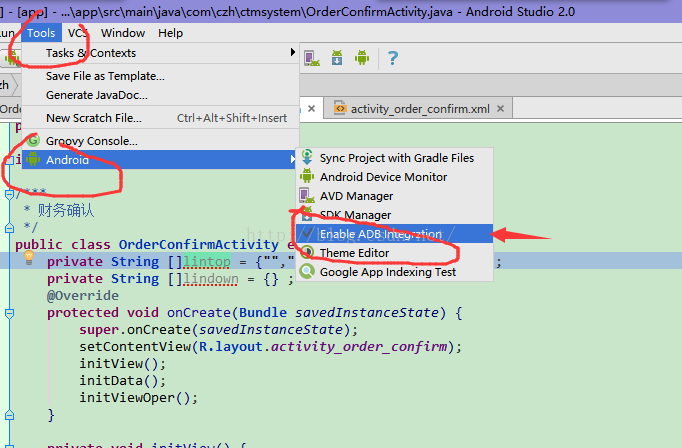Open Theme Editor from submenu
This screenshot has width=682, height=448.
394,253
